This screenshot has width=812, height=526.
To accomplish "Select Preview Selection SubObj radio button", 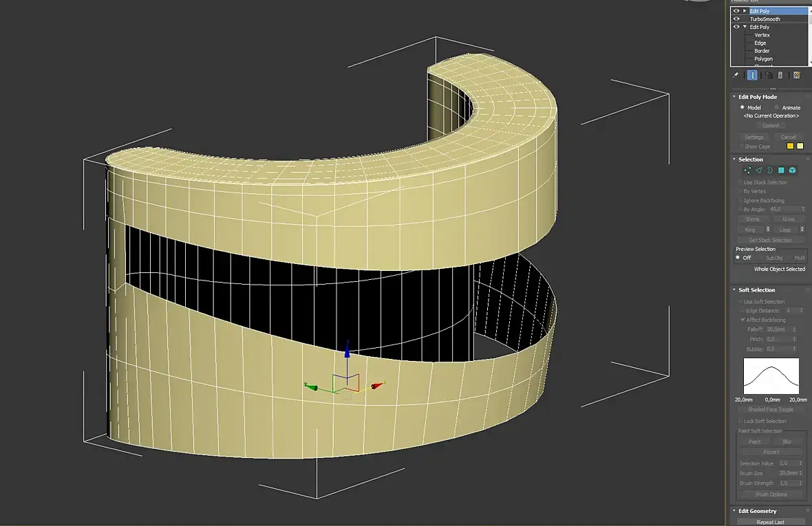I will 762,258.
